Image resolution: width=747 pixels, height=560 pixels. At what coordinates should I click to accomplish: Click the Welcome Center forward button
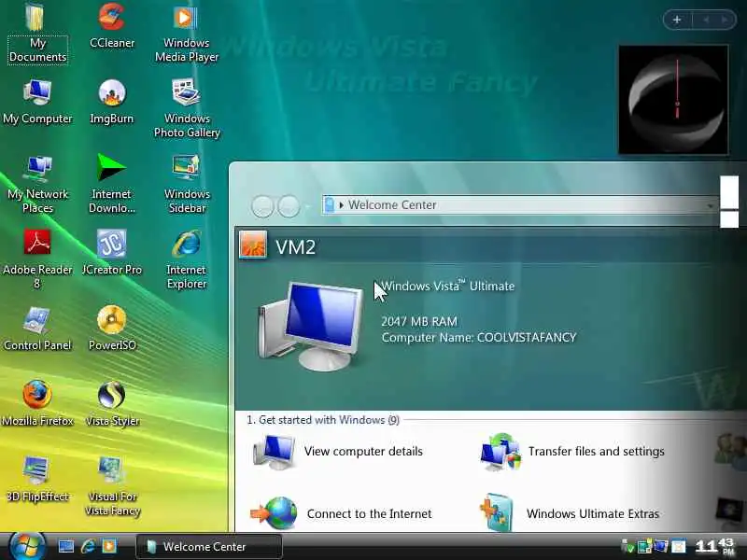coord(289,206)
